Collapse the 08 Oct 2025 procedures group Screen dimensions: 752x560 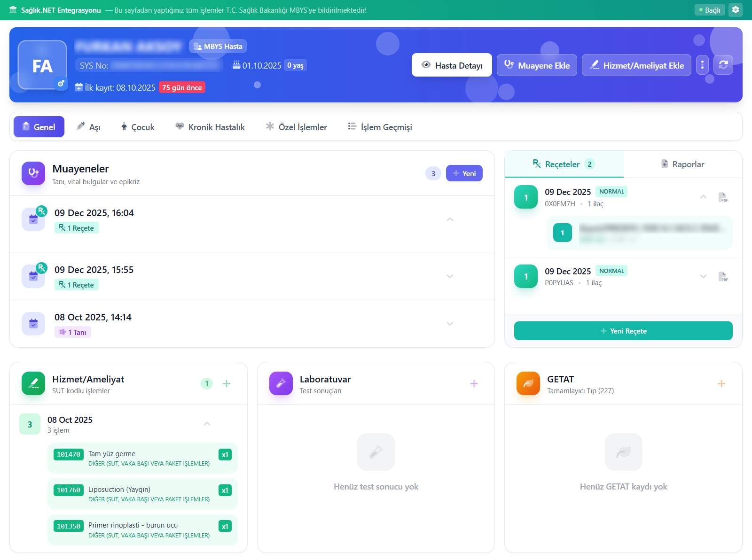point(207,424)
